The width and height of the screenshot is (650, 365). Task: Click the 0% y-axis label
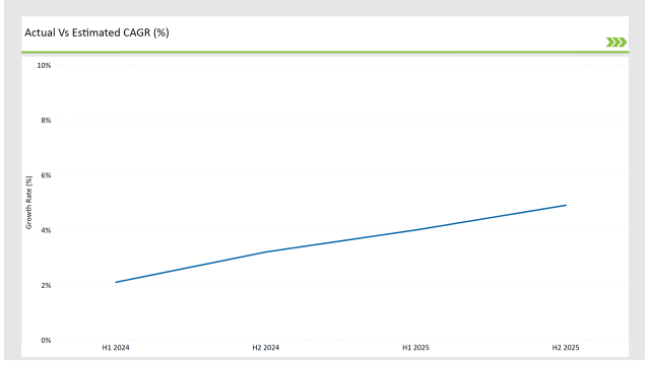(x=46, y=341)
